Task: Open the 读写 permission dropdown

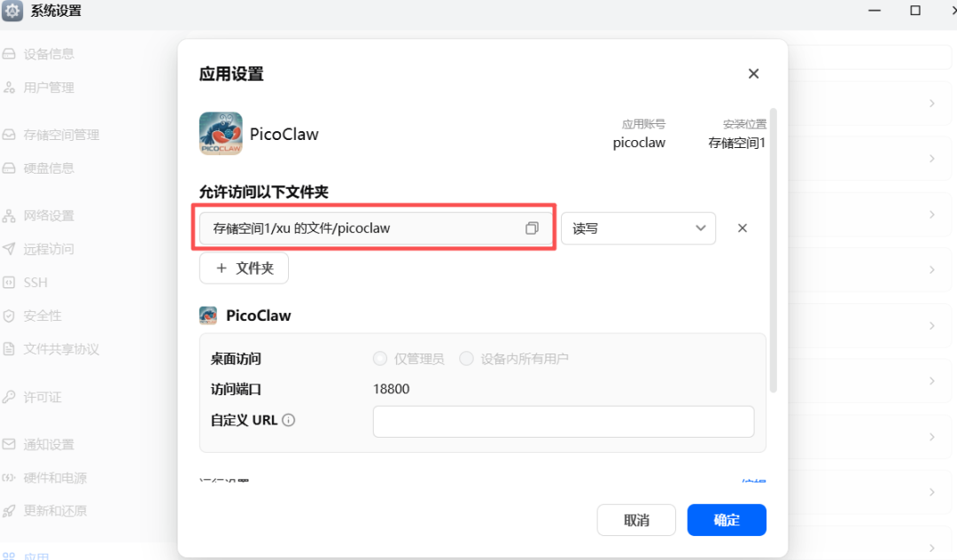Action: point(638,228)
